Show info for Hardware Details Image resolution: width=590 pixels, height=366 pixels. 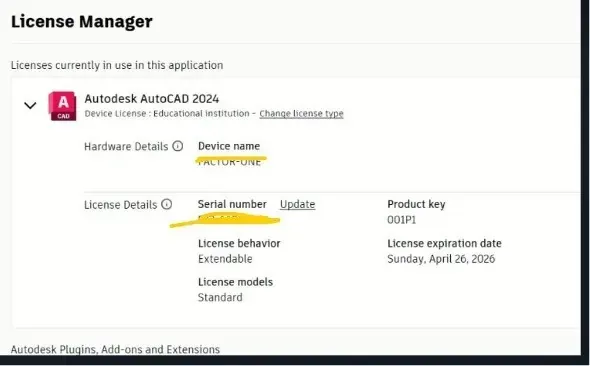pyautogui.click(x=178, y=146)
